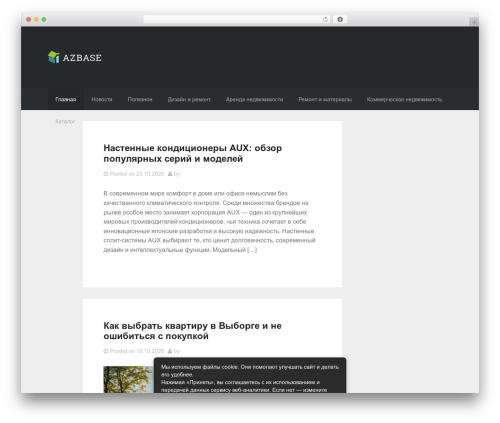Click the author icon in the Выборг post

(x=170, y=351)
